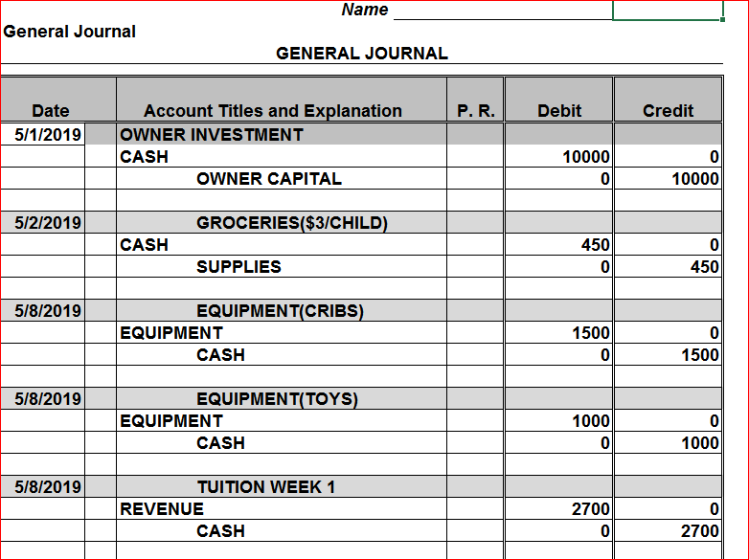Select the EQUIPMENT cell above 1500 row's CASH
Image resolution: width=749 pixels, height=560 pixels.
pos(282,333)
